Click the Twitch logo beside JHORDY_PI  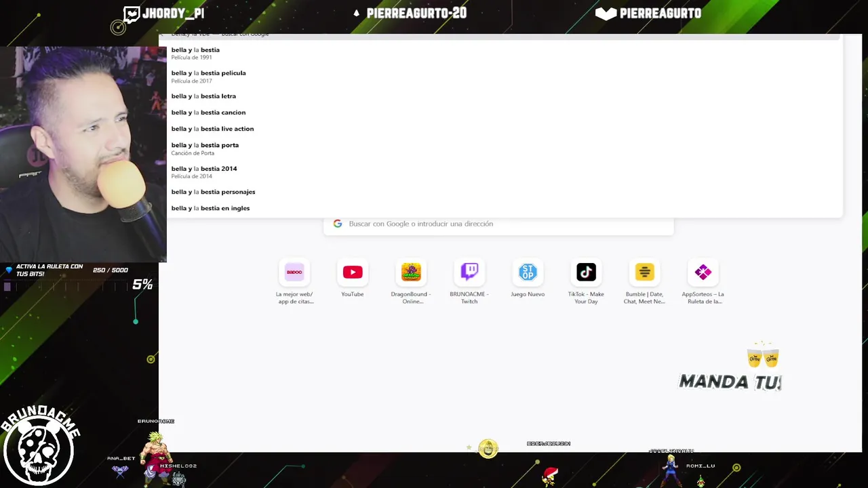pyautogui.click(x=132, y=14)
